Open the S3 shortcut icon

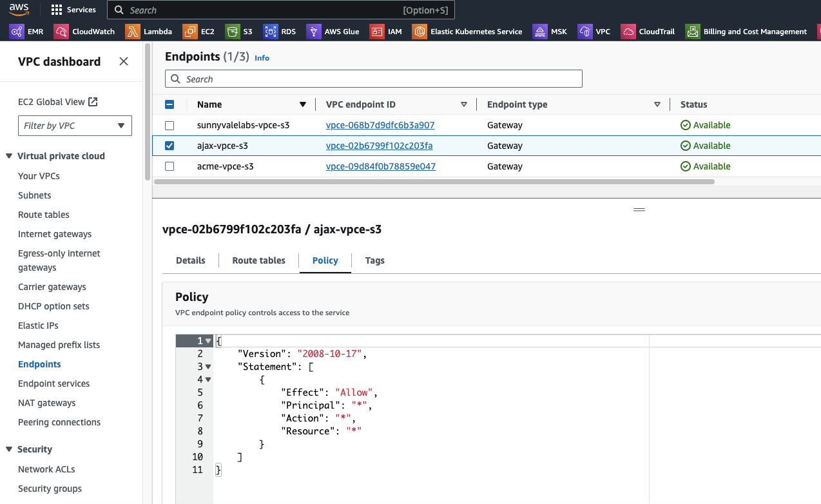pos(233,32)
